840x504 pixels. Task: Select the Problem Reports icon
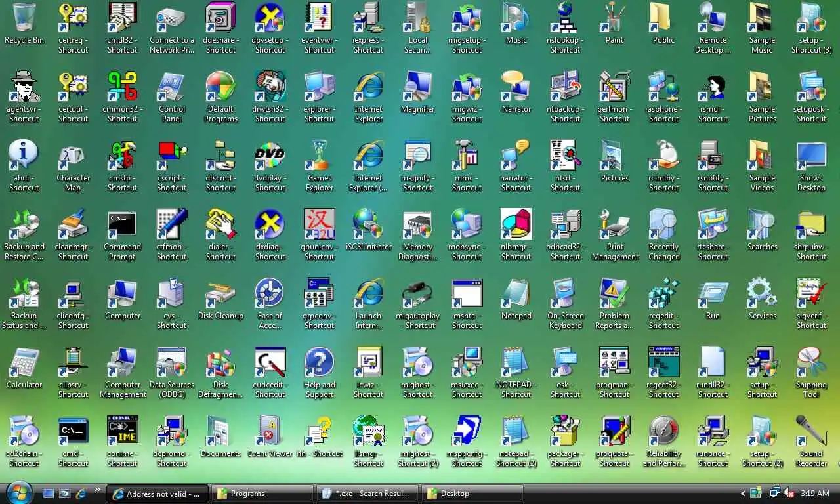[x=615, y=293]
